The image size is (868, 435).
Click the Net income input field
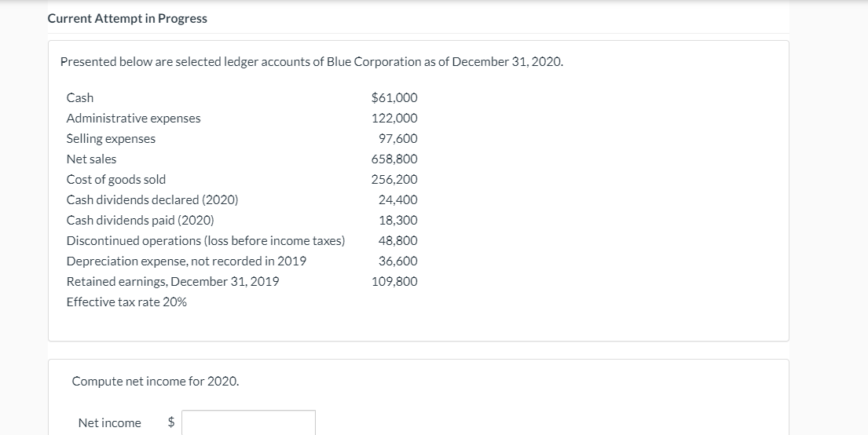(249, 422)
